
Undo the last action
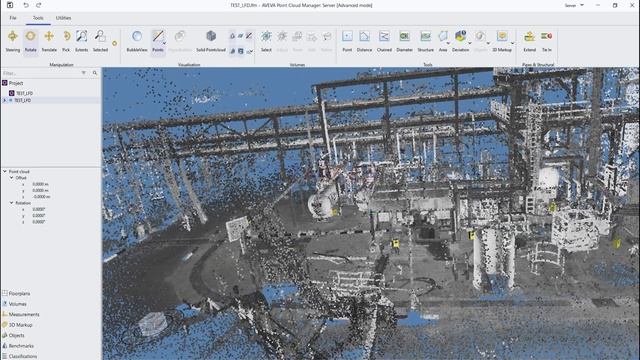pos(26,5)
